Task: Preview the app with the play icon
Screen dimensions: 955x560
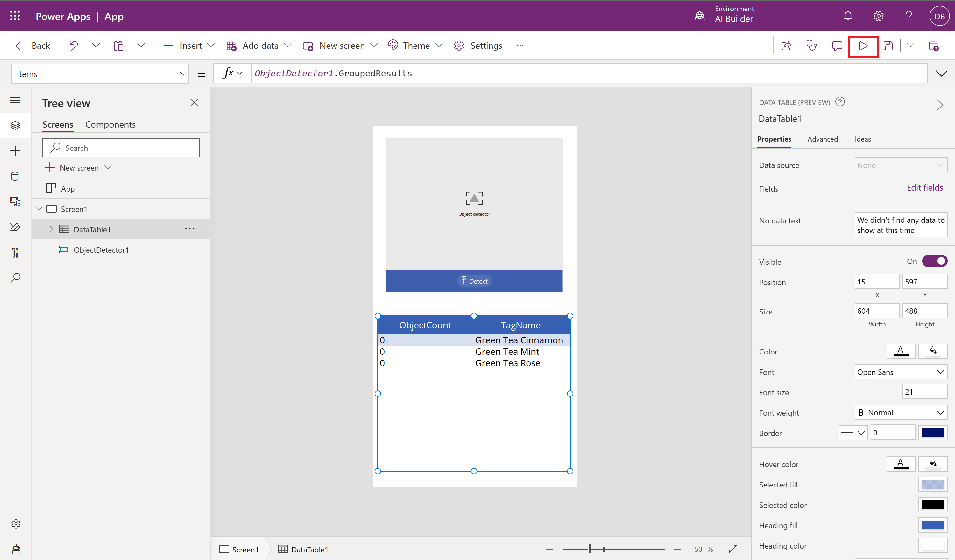Action: [863, 45]
